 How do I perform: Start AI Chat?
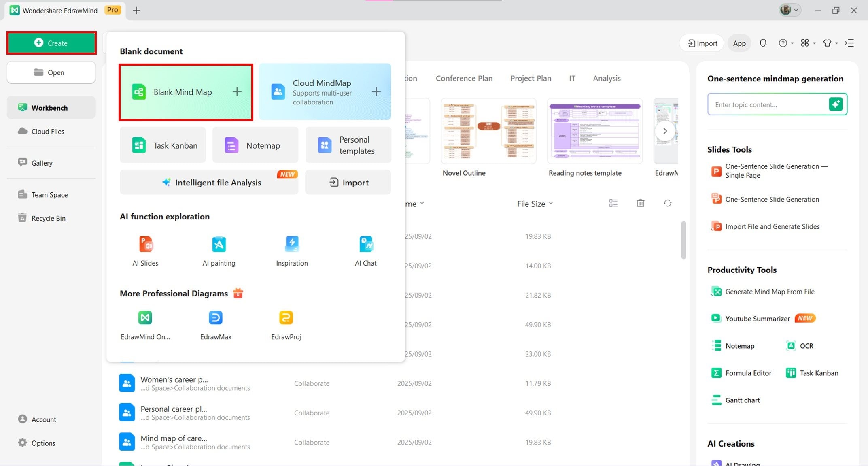click(x=366, y=251)
